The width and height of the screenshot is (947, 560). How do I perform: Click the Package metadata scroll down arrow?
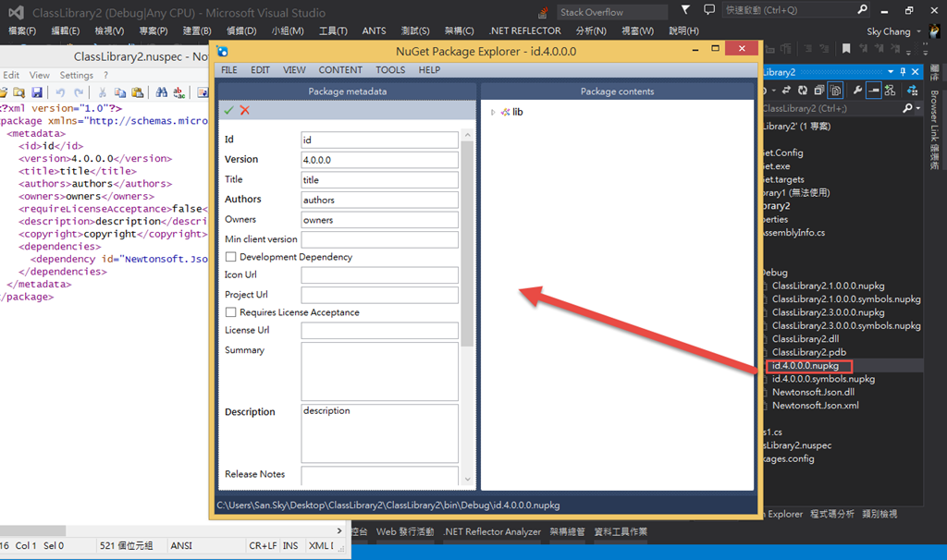coord(467,479)
